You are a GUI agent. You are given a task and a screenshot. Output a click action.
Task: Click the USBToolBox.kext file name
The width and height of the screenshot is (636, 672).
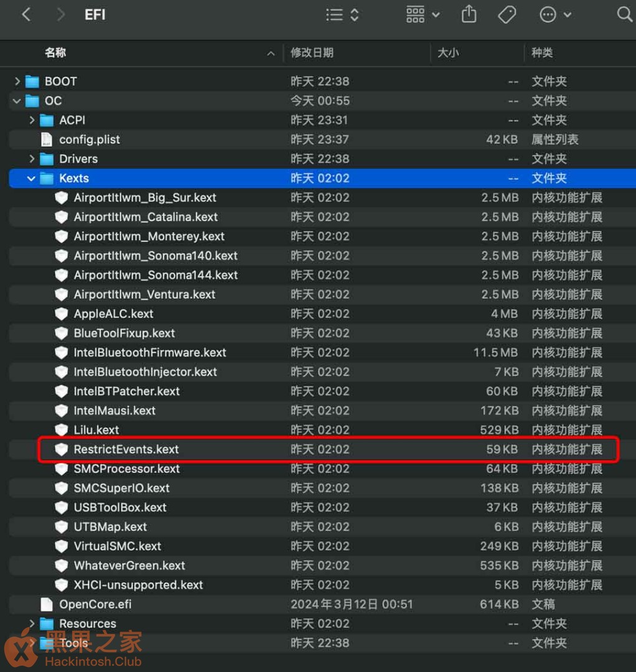119,508
